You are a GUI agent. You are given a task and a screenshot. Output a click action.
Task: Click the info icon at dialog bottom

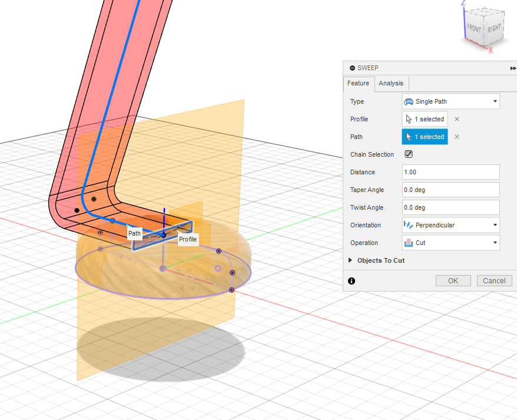click(352, 281)
